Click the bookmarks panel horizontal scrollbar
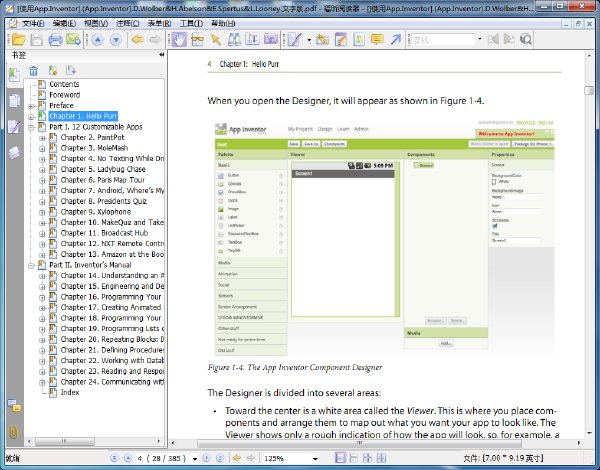The height and width of the screenshot is (470, 600). click(x=65, y=441)
